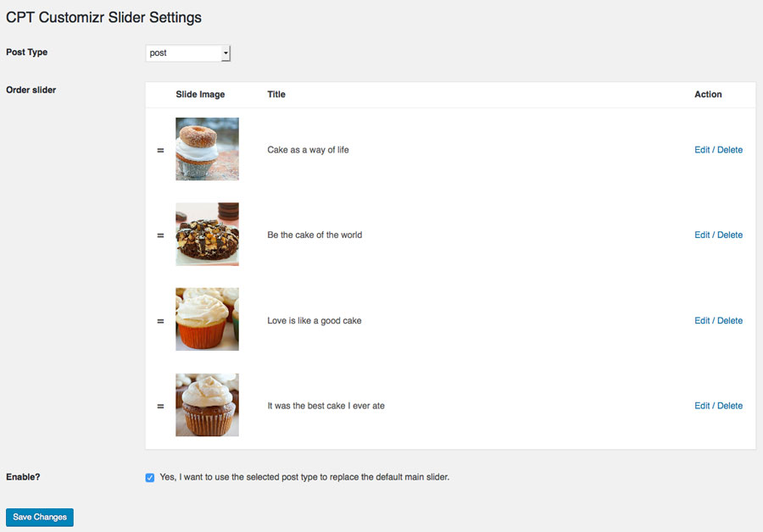Click the Save Changes button

[x=40, y=517]
